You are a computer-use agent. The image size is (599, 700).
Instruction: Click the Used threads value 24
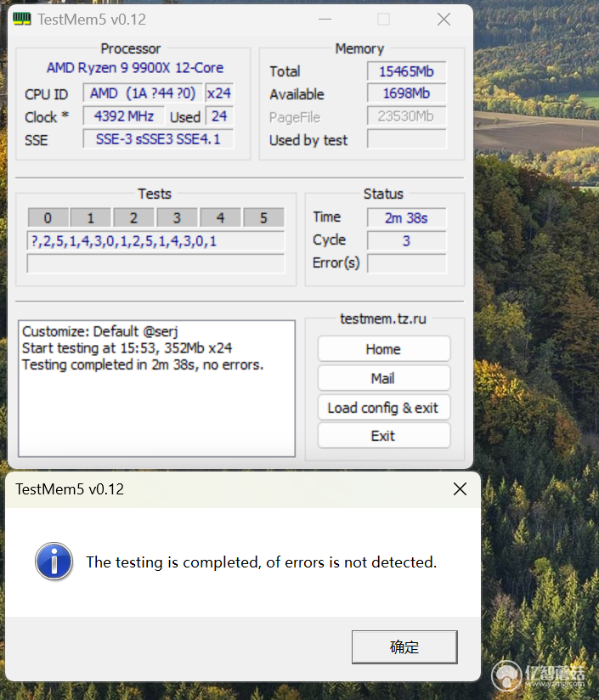pyautogui.click(x=219, y=116)
